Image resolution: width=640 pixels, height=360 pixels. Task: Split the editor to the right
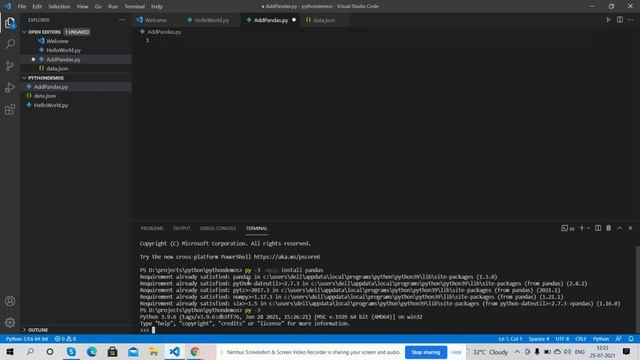point(620,20)
